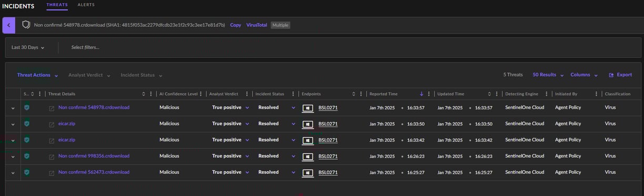Switch to the Alerts tab
The image size is (644, 196).
[x=86, y=5]
